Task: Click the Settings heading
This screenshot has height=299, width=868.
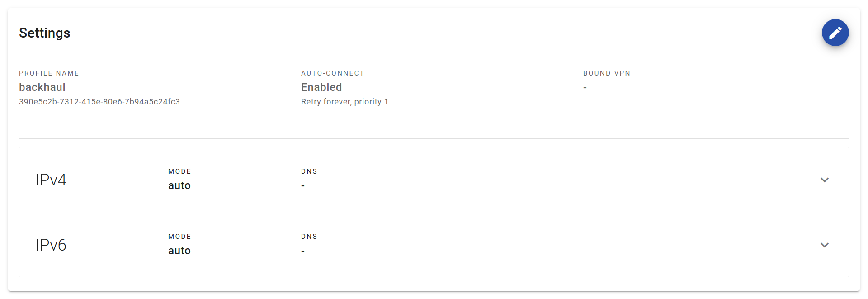Action: click(44, 33)
